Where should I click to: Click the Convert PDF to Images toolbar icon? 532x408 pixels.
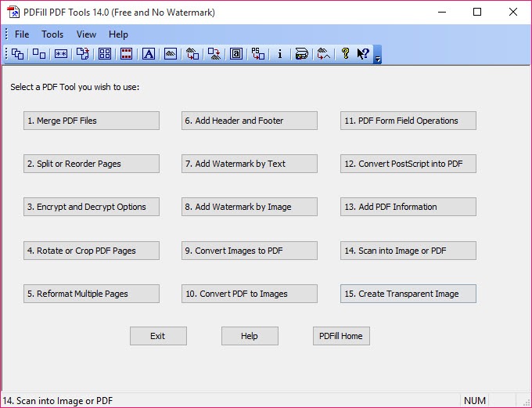point(214,54)
